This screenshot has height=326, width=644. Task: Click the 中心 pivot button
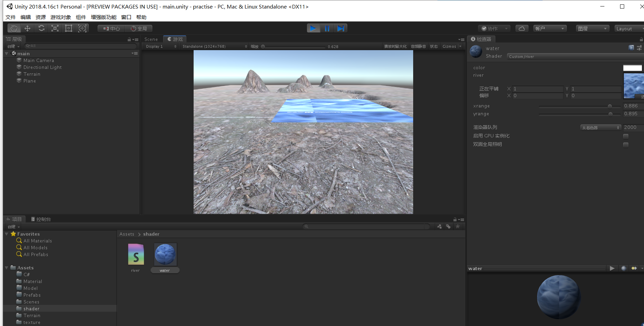click(111, 28)
